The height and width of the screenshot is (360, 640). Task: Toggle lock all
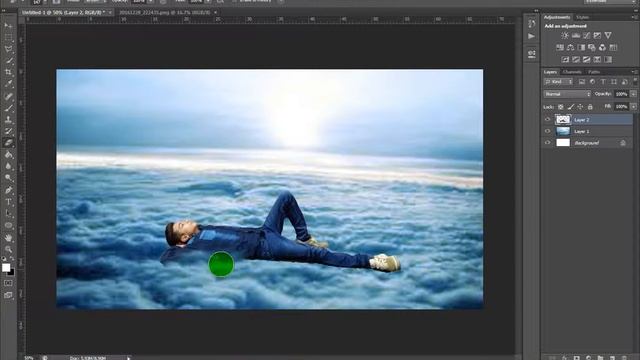(590, 107)
